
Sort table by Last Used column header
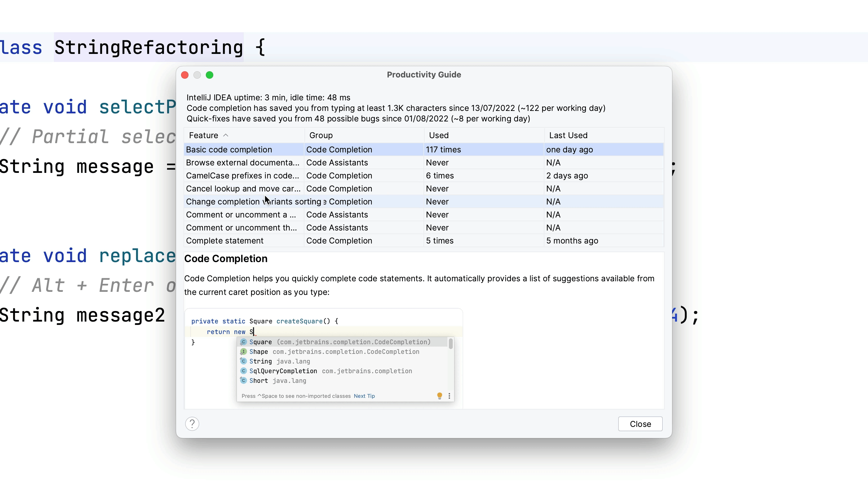(x=568, y=135)
